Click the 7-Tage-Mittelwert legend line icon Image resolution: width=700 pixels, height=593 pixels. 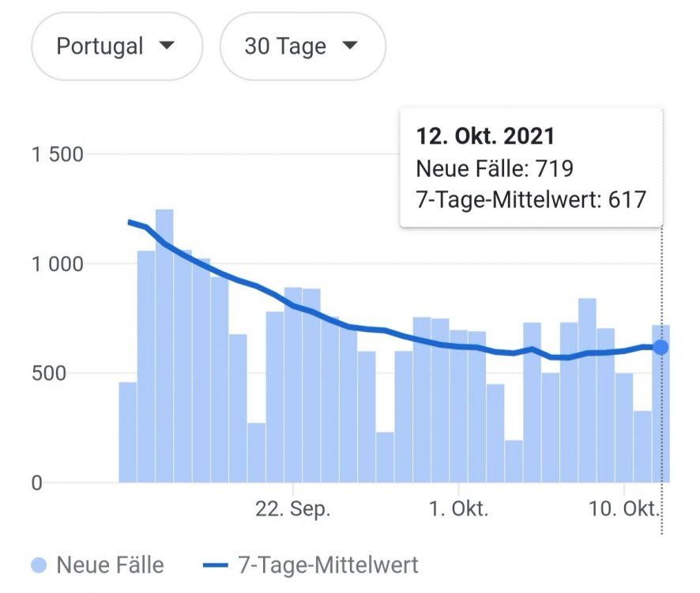[x=216, y=566]
